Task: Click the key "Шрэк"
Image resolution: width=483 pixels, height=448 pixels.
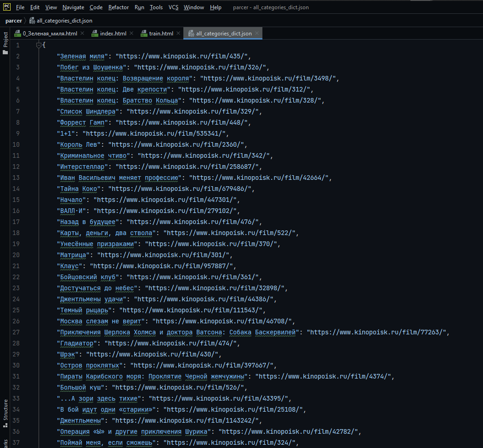Action: tap(68, 355)
